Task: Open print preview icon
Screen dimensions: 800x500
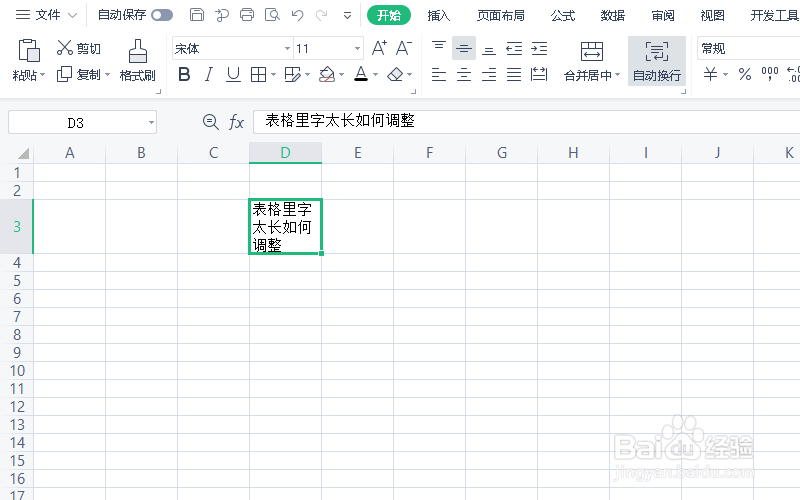Action: point(272,15)
